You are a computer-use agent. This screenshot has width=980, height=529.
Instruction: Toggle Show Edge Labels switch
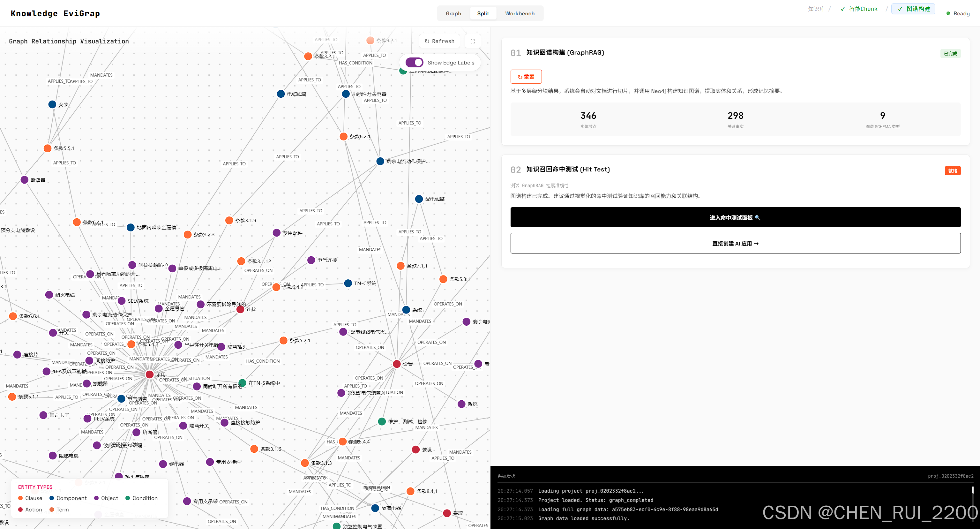pos(414,63)
